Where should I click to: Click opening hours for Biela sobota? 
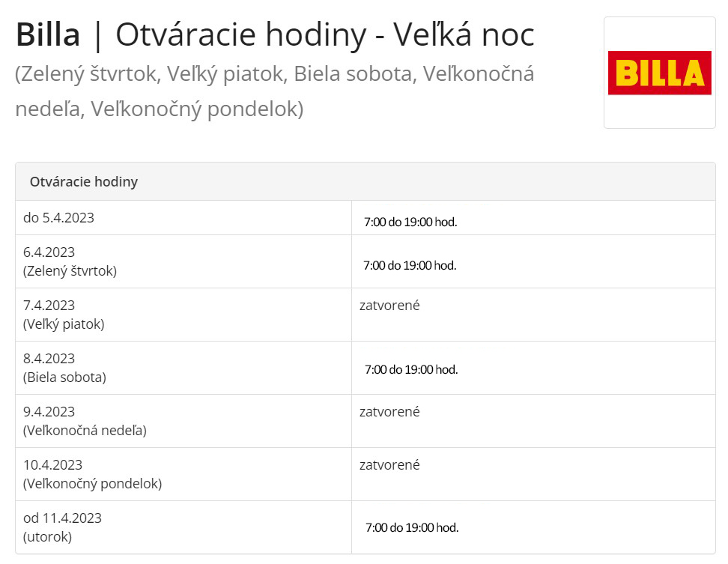(x=410, y=369)
